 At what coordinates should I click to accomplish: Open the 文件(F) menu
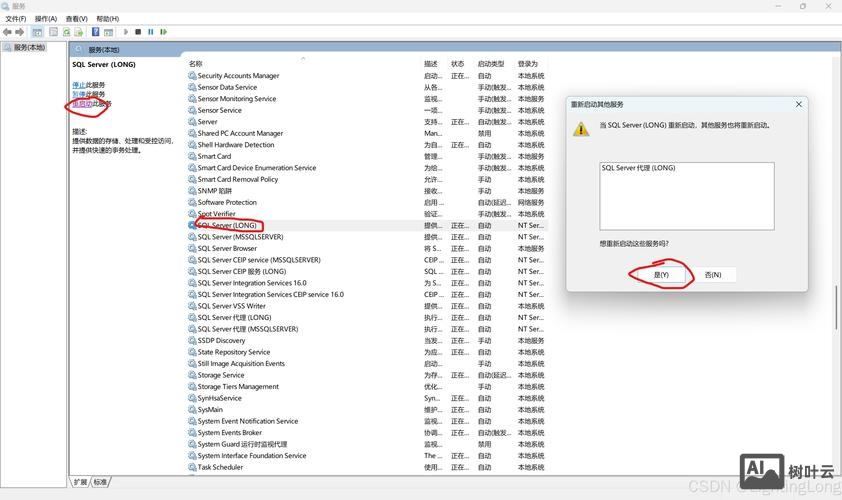[x=16, y=19]
